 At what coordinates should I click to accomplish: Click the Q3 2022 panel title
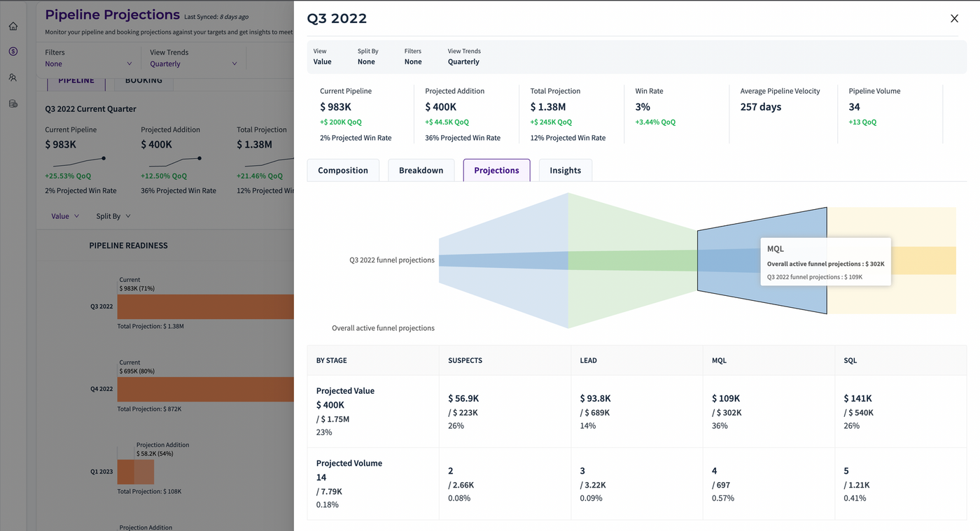[x=337, y=19]
